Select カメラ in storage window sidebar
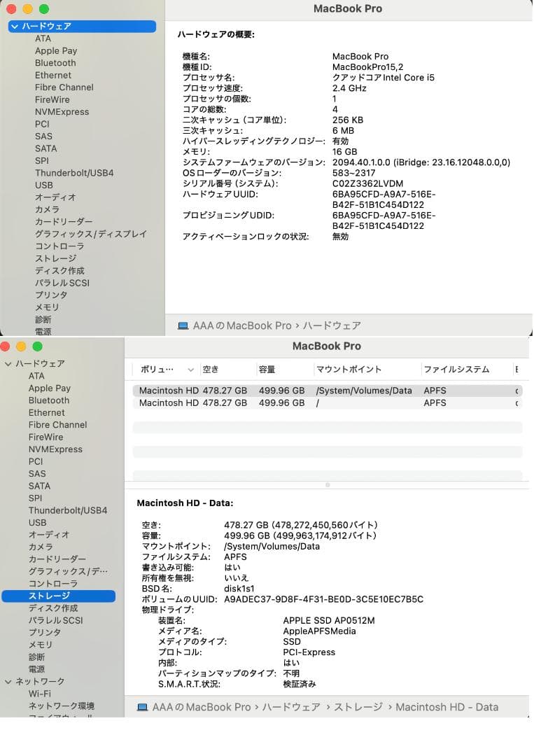The image size is (534, 756). (41, 547)
